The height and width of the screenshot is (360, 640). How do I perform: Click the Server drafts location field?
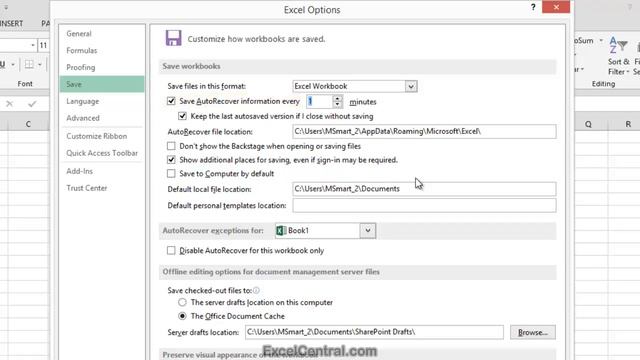point(374,332)
